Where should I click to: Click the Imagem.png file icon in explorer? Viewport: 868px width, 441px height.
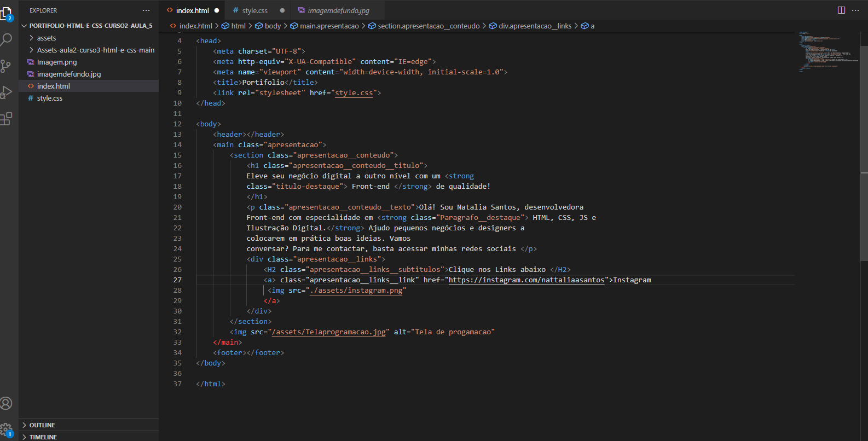(x=31, y=62)
